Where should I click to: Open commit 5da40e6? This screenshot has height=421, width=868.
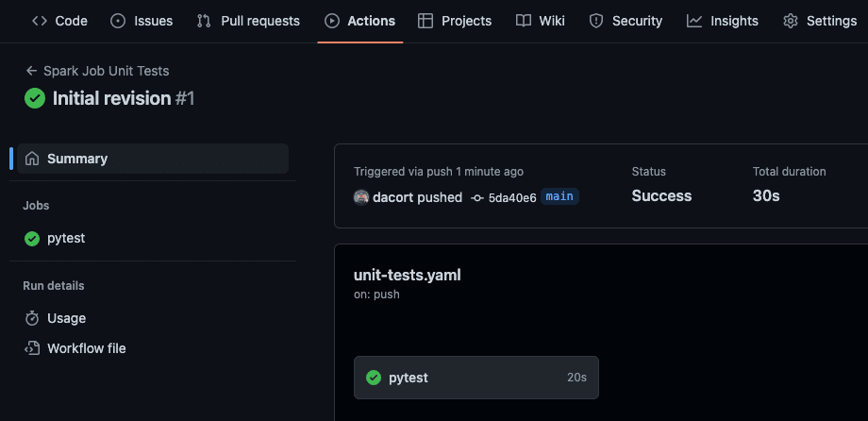512,198
